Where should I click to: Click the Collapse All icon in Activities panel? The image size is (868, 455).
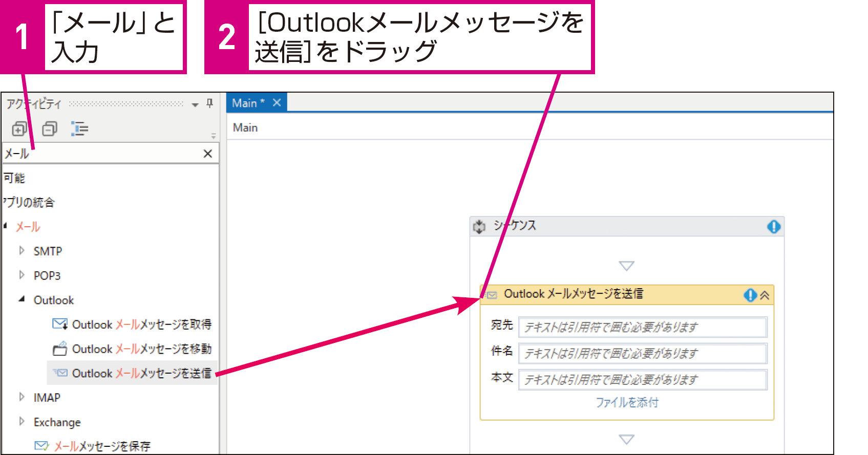pos(50,128)
